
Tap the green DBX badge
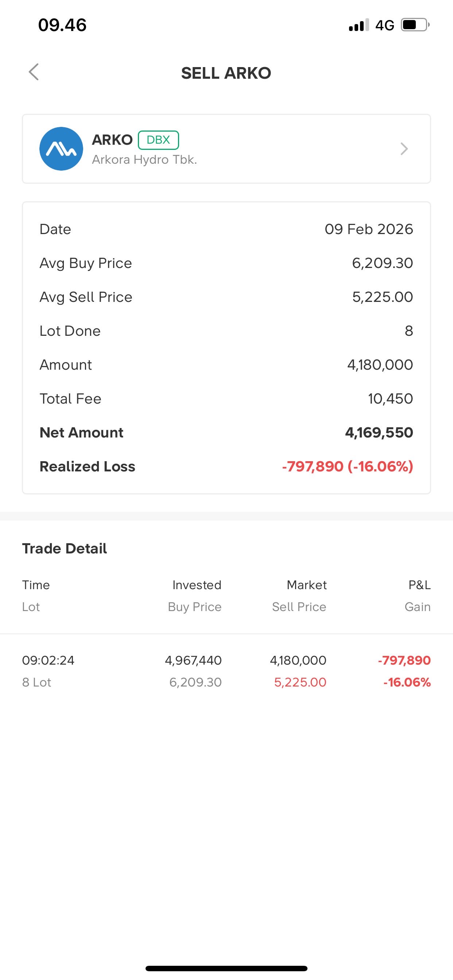(x=158, y=140)
